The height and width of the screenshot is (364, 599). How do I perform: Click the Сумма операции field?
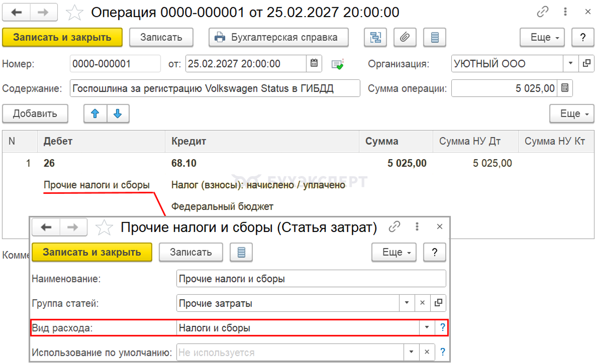[504, 88]
